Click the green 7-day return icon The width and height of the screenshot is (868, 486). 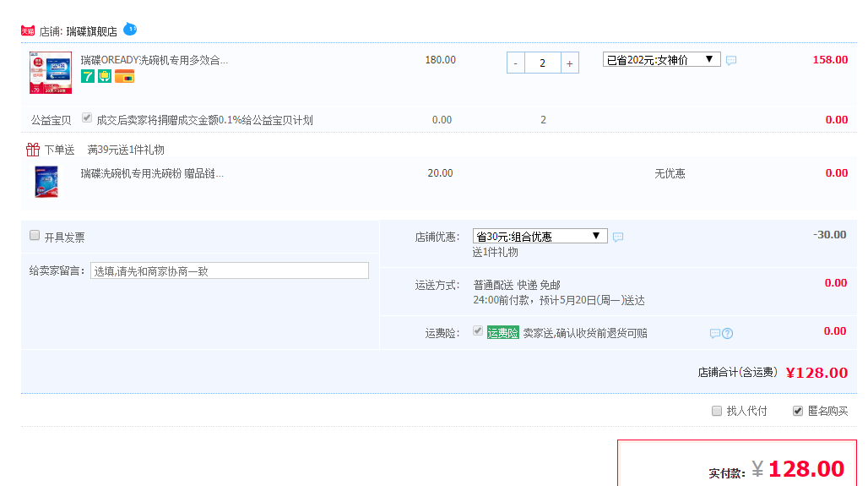(88, 76)
